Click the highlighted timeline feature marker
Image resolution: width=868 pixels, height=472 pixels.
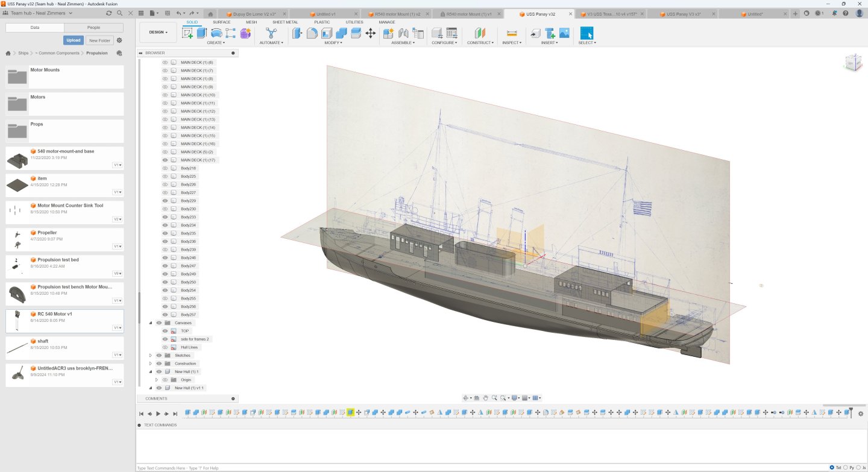pyautogui.click(x=350, y=412)
